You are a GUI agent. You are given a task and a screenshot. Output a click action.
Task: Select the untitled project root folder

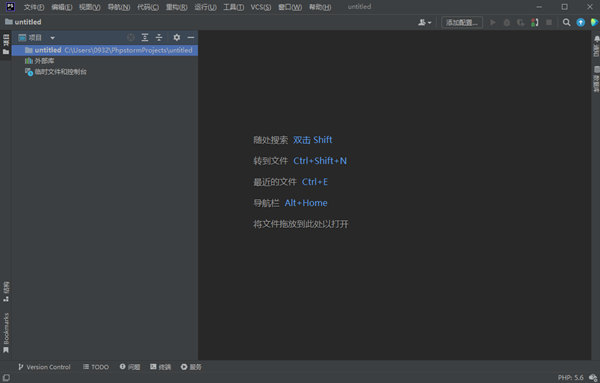point(104,50)
